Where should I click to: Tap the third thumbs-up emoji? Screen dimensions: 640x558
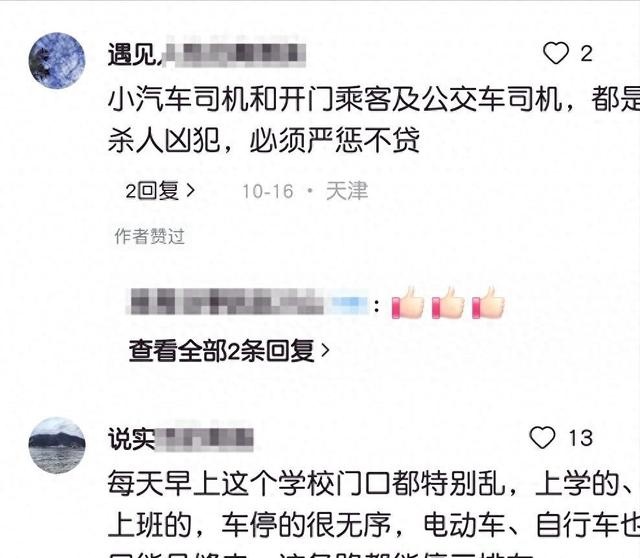click(x=488, y=303)
